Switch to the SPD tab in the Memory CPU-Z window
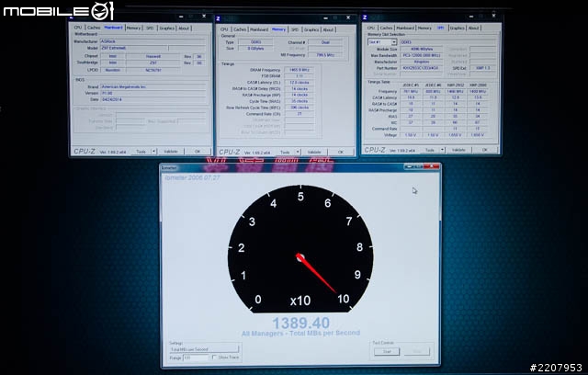The image size is (588, 375). [x=295, y=29]
